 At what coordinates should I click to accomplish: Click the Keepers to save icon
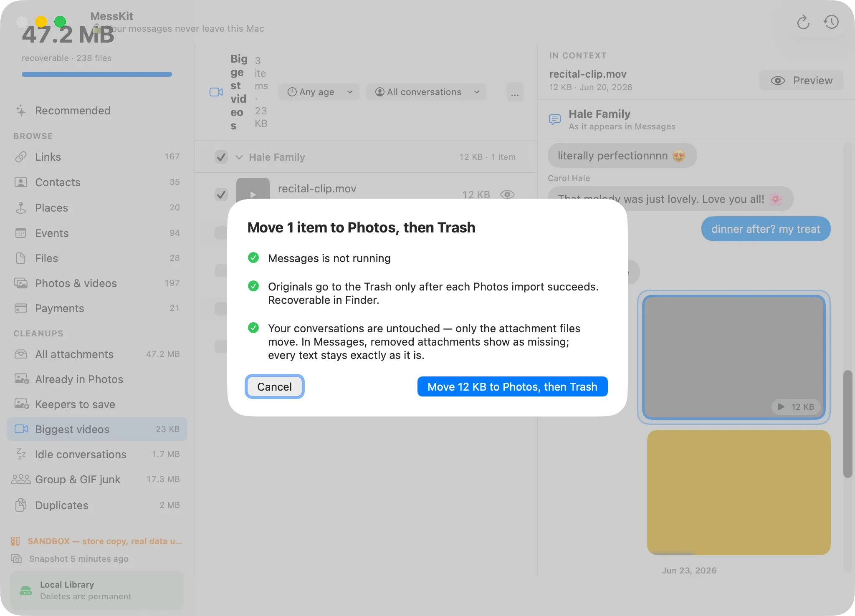point(22,404)
